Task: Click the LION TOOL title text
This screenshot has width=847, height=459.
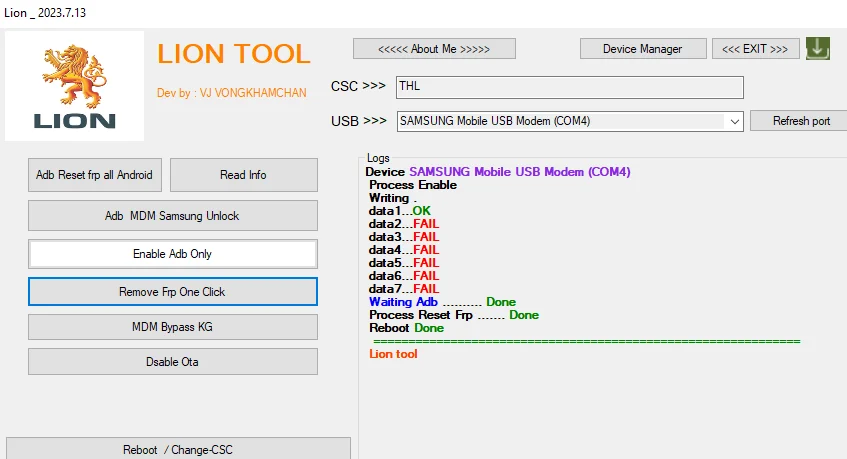Action: 234,54
